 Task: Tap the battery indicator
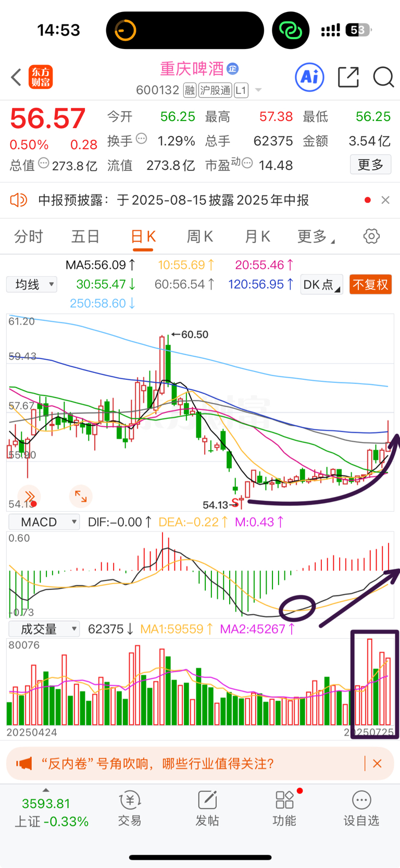pos(358,30)
